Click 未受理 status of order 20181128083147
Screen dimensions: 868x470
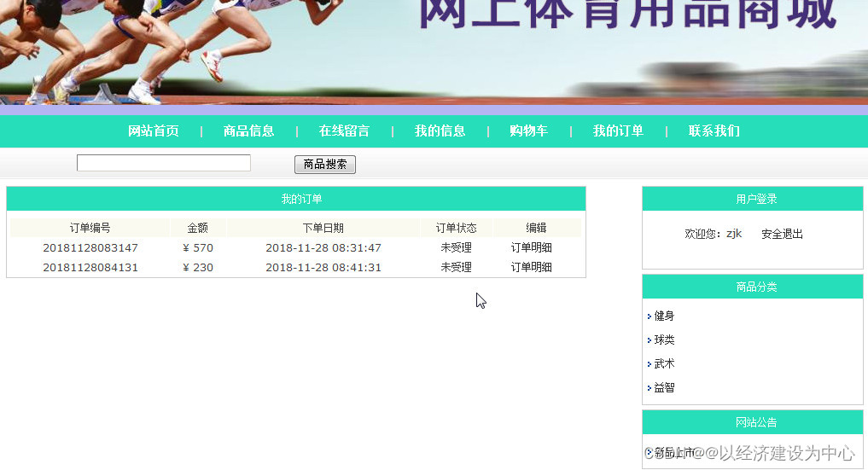[456, 247]
